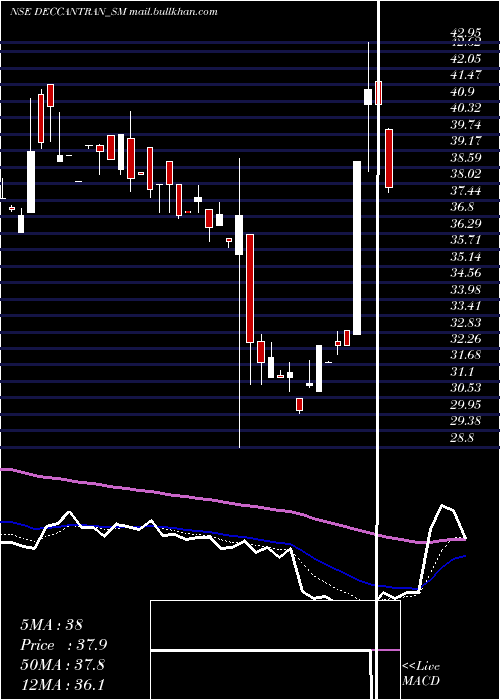Click the 36.8 price level label
The image size is (500, 700).
463,207
